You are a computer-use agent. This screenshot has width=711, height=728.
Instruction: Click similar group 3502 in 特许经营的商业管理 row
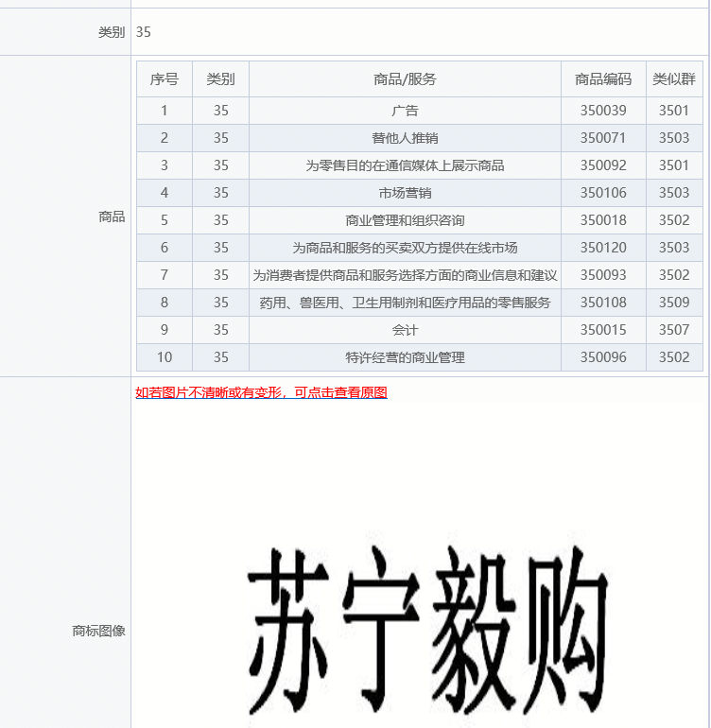click(674, 357)
